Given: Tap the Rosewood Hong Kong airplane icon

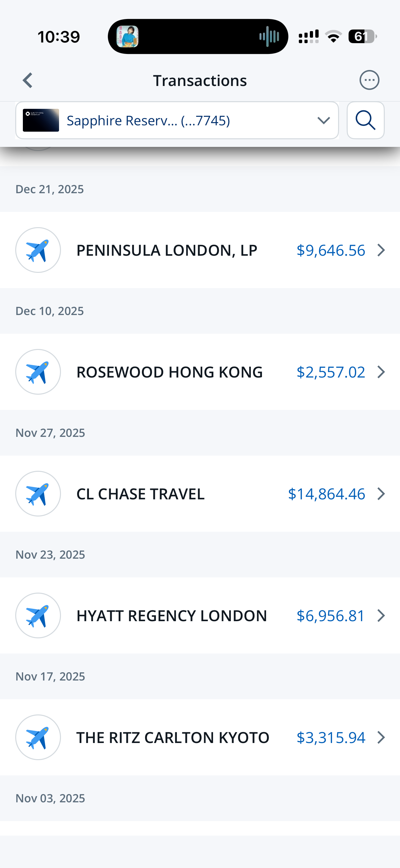Looking at the screenshot, I should tap(38, 372).
